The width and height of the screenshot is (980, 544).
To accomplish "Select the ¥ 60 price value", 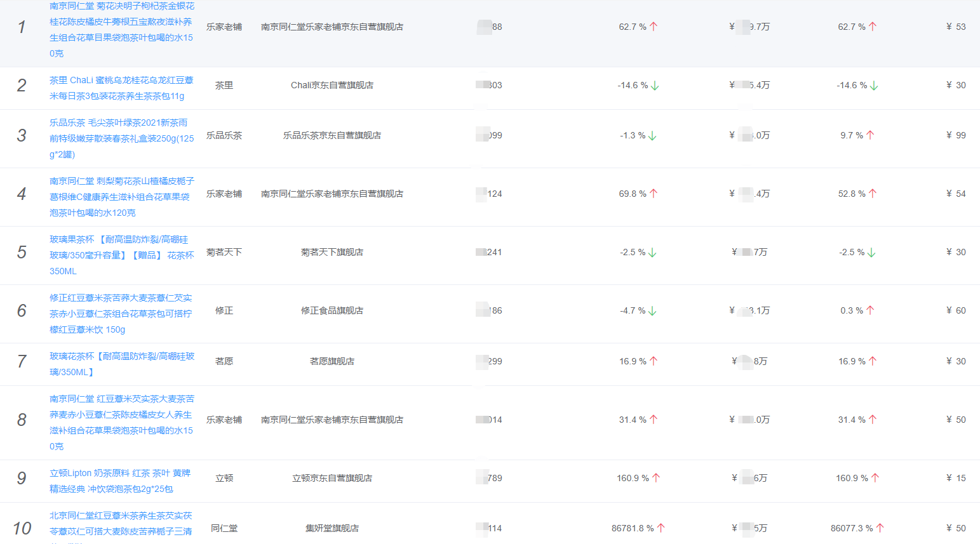I will point(956,310).
